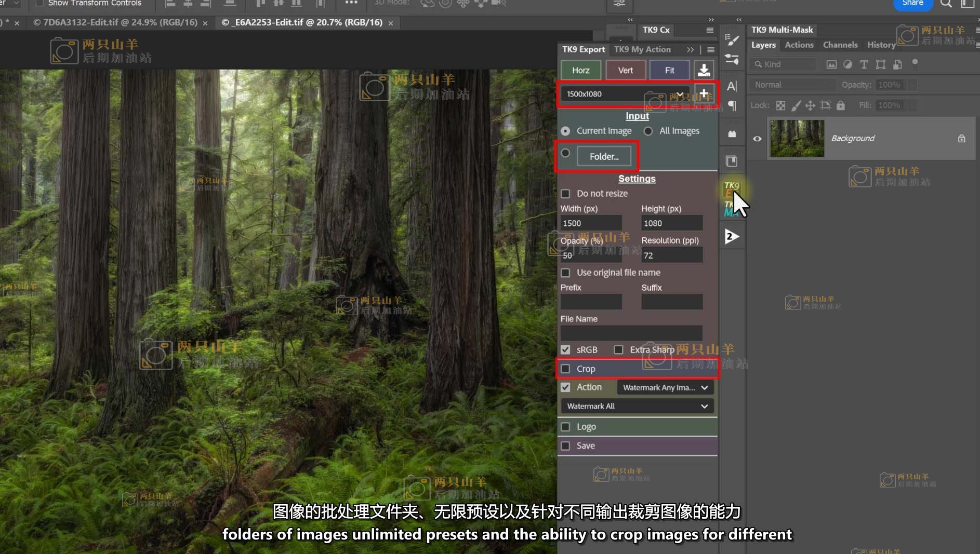980x554 pixels.
Task: Click the Lock All padlock icon
Action: (841, 105)
